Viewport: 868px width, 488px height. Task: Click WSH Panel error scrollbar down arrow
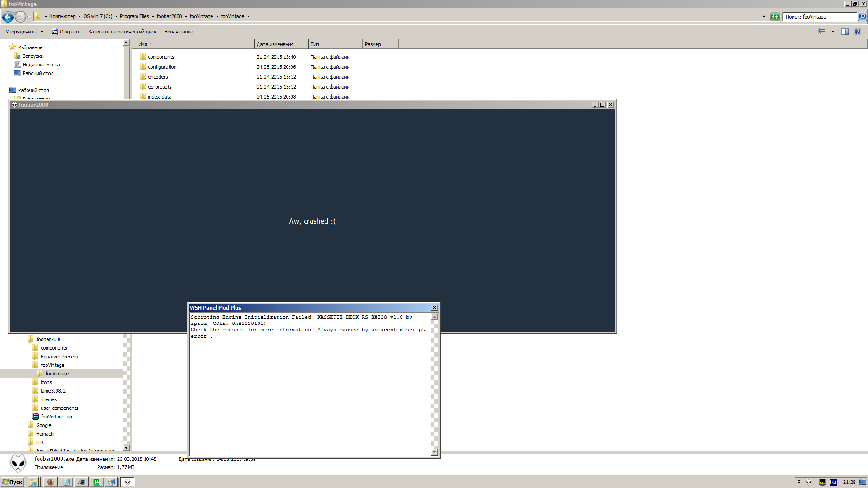tap(434, 452)
